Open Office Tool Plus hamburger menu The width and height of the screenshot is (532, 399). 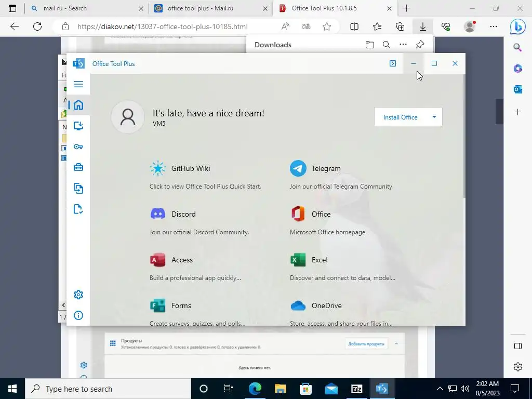coord(78,84)
